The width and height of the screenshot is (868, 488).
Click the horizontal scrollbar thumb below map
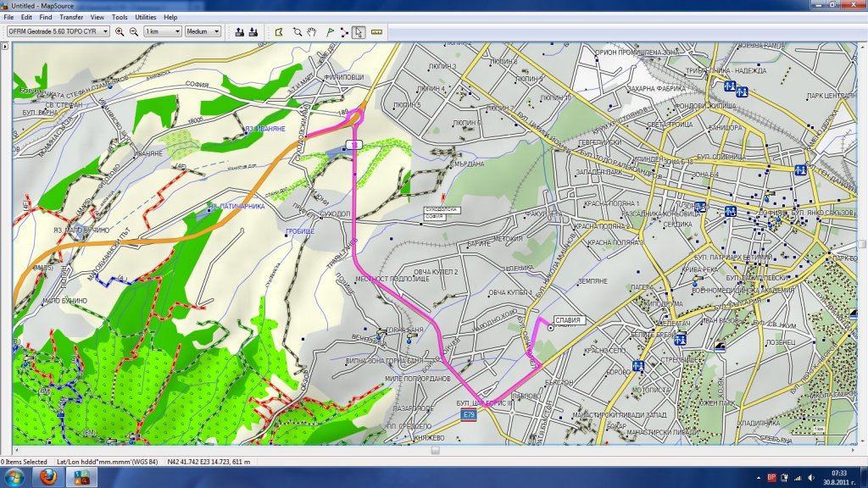tap(435, 451)
